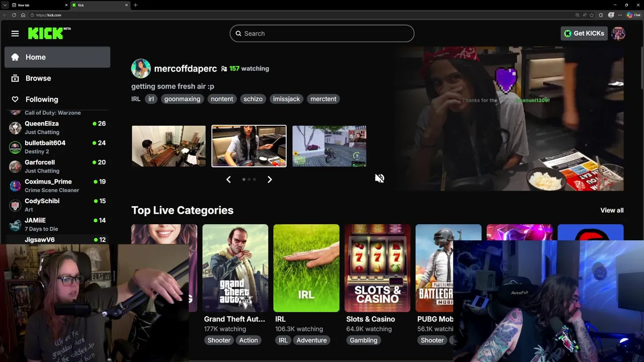Select the first carousel stream thumbnail
Screen dimensions: 644x362
(169, 146)
